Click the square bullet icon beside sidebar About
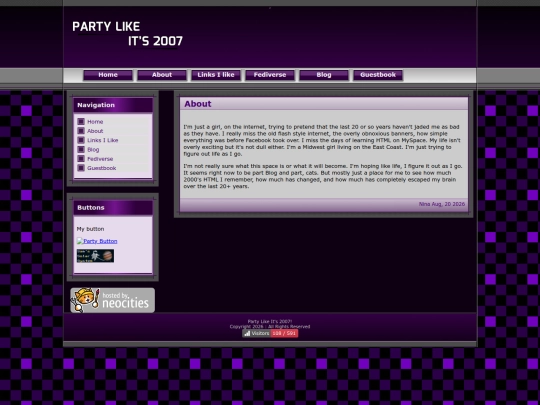 81,131
